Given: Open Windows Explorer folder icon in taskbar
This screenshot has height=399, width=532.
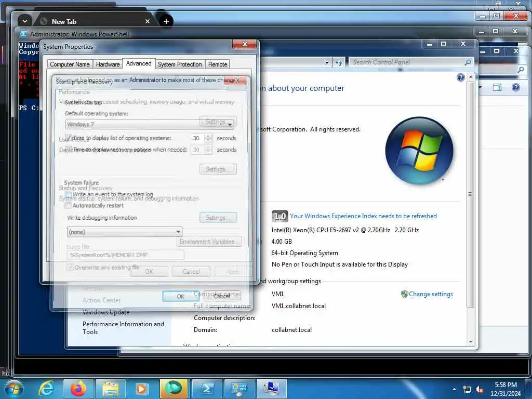Looking at the screenshot, I should [110, 389].
